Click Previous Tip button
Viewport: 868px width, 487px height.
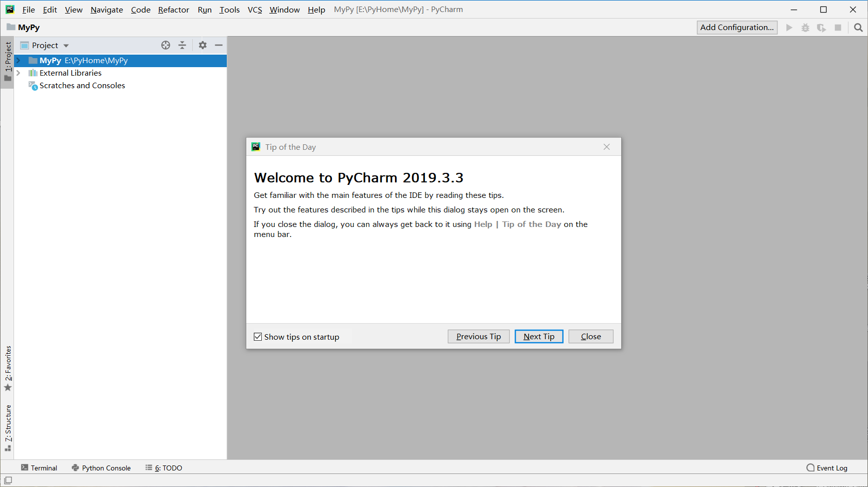coord(479,337)
